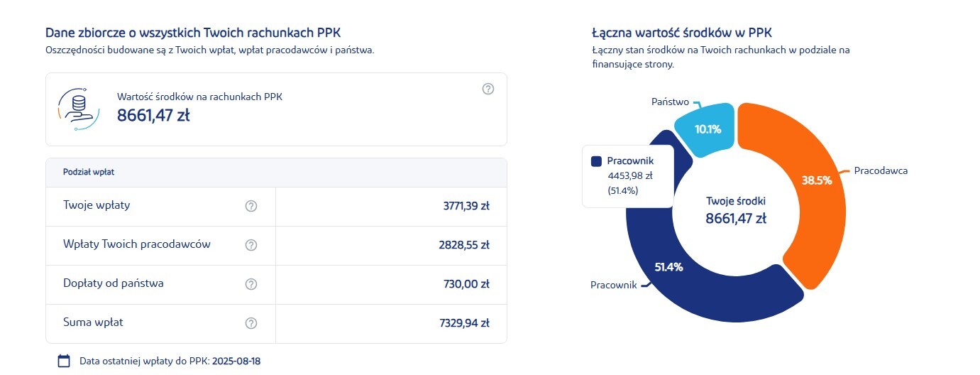Click the Pracodawca chart label
980x375 pixels.
click(x=881, y=170)
